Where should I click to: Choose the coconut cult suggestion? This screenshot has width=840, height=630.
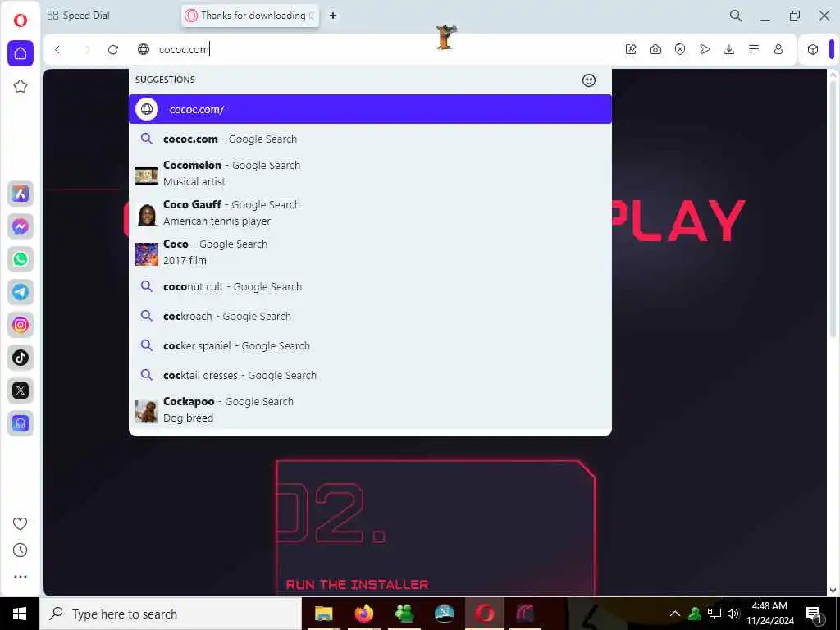pos(370,286)
